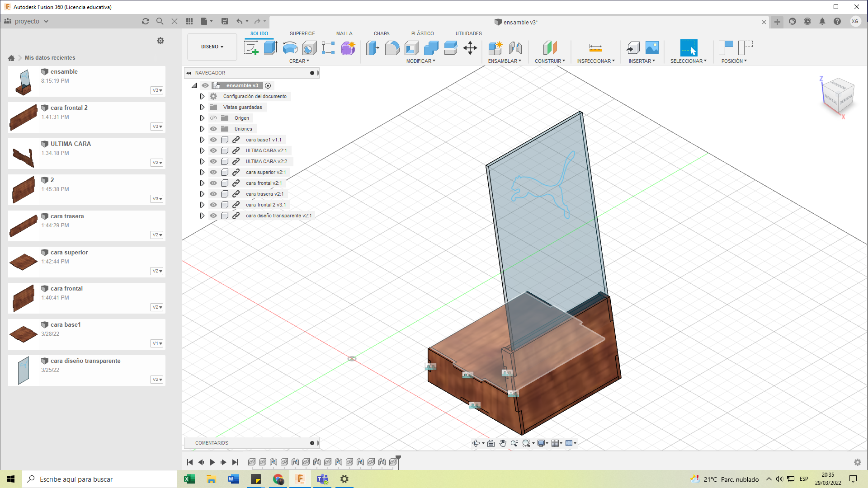Expand the Uniones folder node
Viewport: 868px width, 488px height.
(202, 129)
